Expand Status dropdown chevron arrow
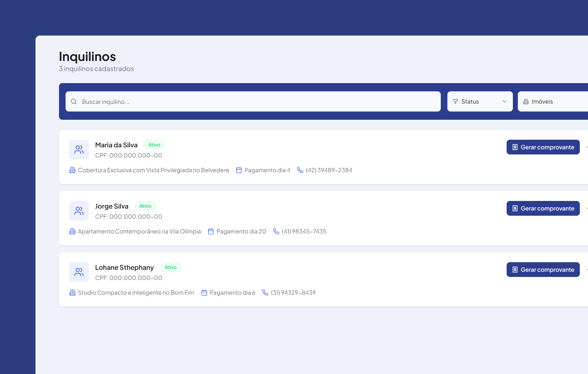Image resolution: width=588 pixels, height=374 pixels. (x=504, y=101)
